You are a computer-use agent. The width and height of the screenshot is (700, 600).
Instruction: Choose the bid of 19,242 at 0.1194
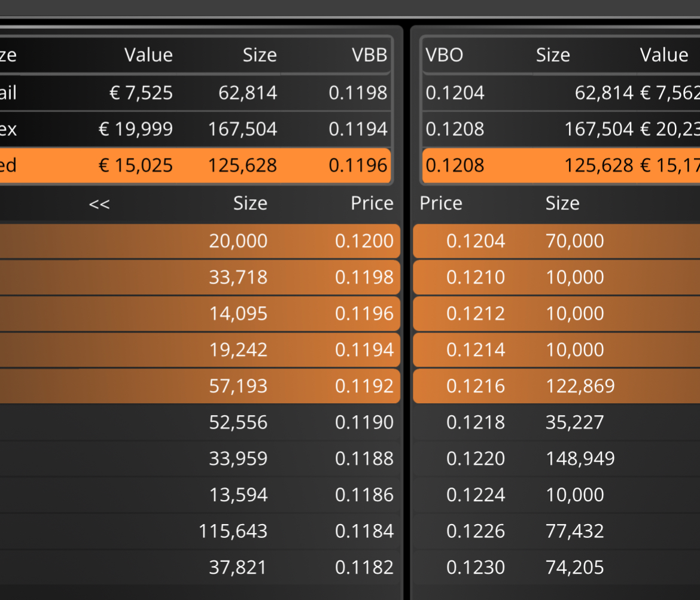[200, 349]
